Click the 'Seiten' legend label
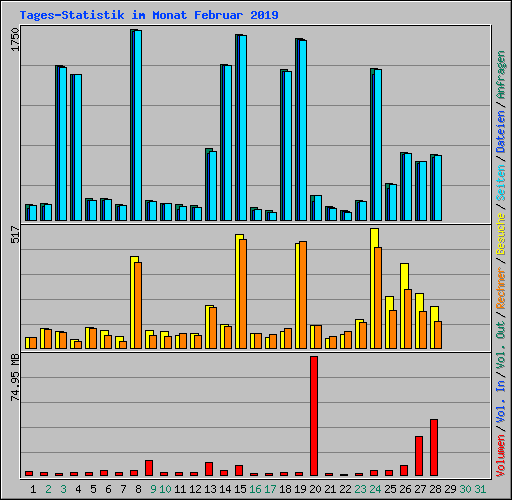Screen dimensions: 512x500 click(x=501, y=183)
